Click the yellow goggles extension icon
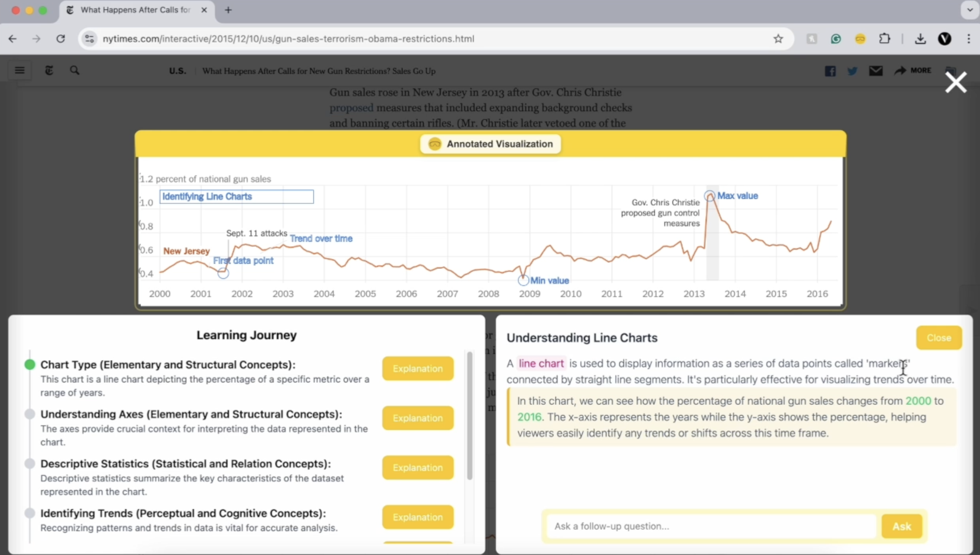980x555 pixels. [x=860, y=39]
